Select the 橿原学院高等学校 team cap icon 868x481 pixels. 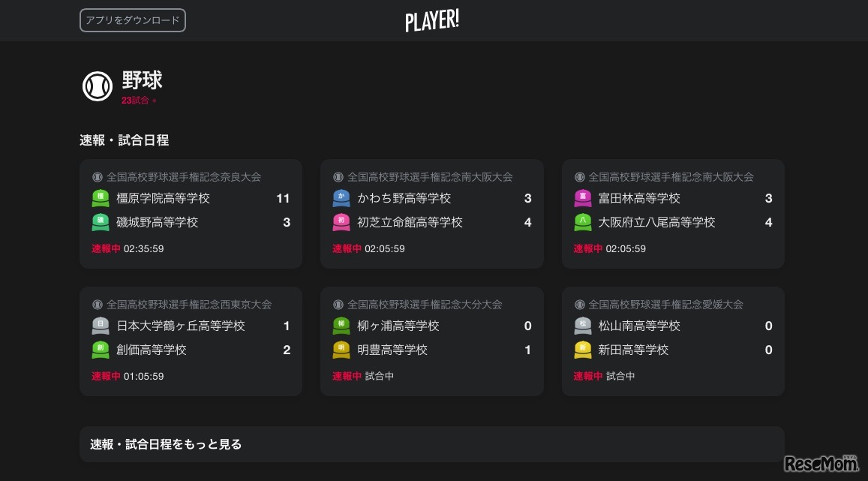(x=101, y=198)
